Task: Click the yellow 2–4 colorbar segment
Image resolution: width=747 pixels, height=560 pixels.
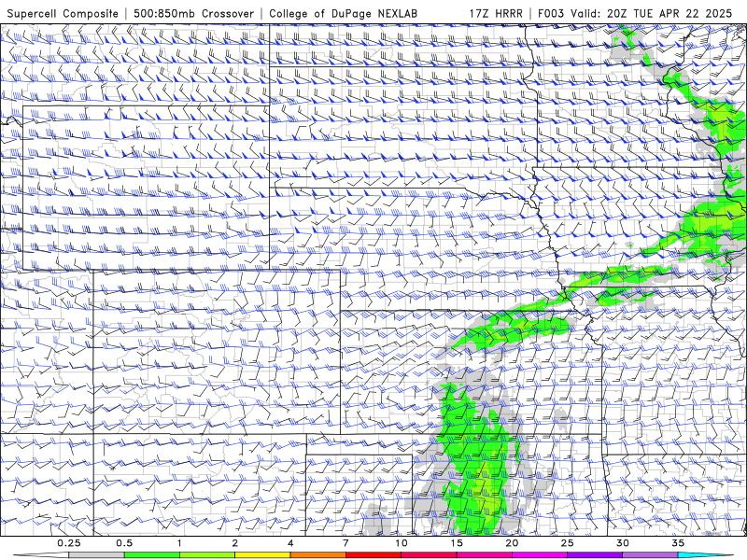Action: click(262, 555)
